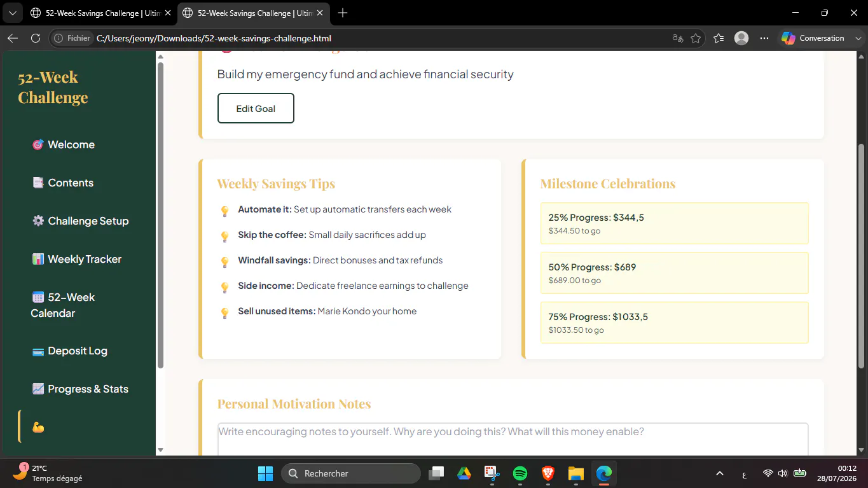
Task: Open Snipping Tool from the taskbar
Action: point(492,473)
